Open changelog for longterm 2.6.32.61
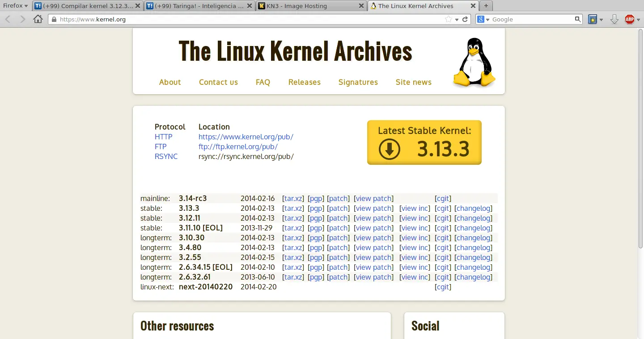The image size is (644, 339). (x=473, y=277)
